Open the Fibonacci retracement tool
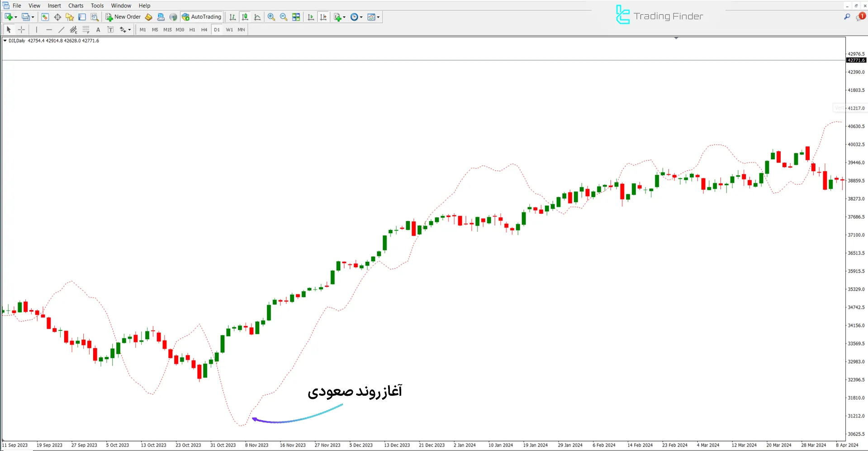 click(x=85, y=29)
